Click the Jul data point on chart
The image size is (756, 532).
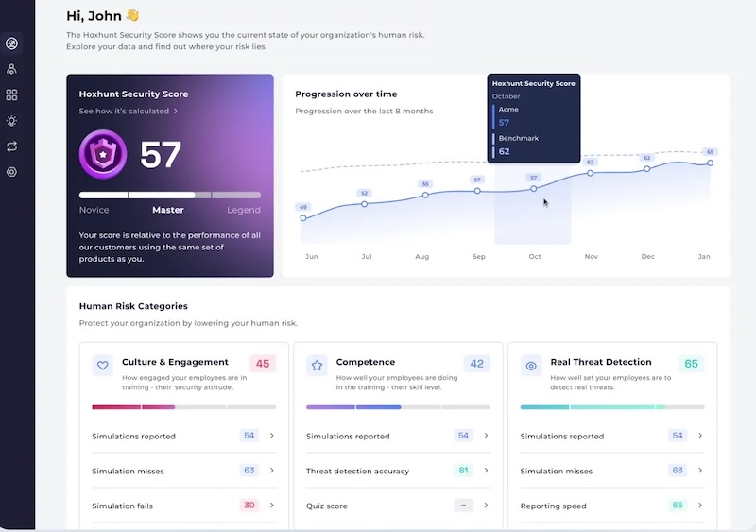tap(365, 204)
